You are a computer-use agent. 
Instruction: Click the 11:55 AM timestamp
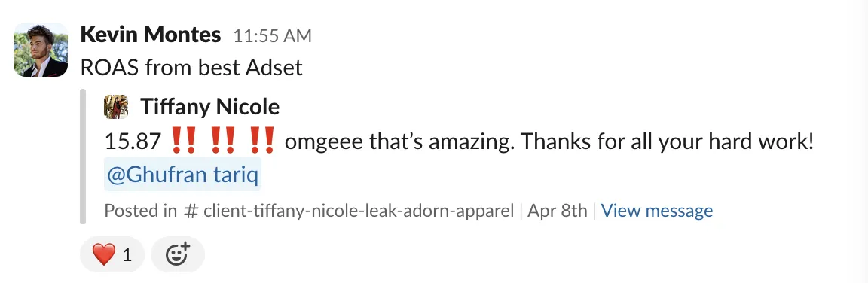(x=272, y=36)
